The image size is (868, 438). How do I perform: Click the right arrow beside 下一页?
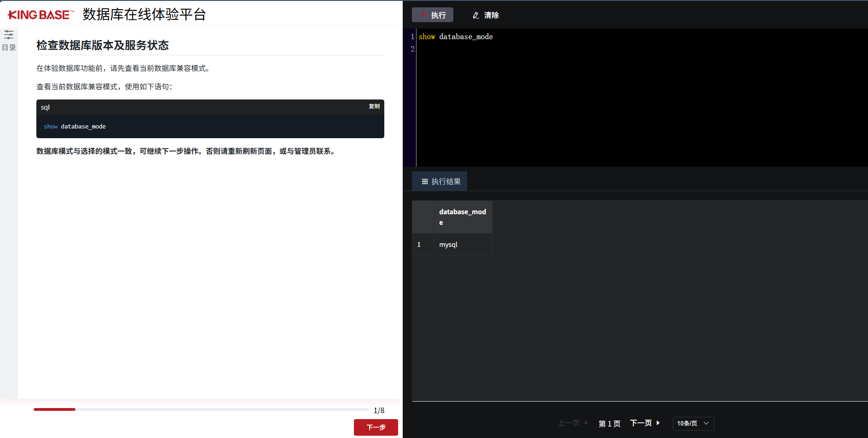(x=659, y=423)
